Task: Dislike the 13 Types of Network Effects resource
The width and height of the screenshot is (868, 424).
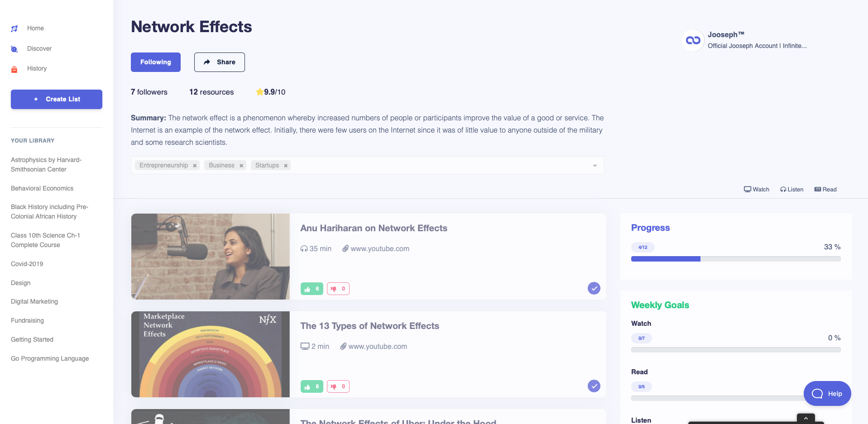Action: (x=338, y=386)
